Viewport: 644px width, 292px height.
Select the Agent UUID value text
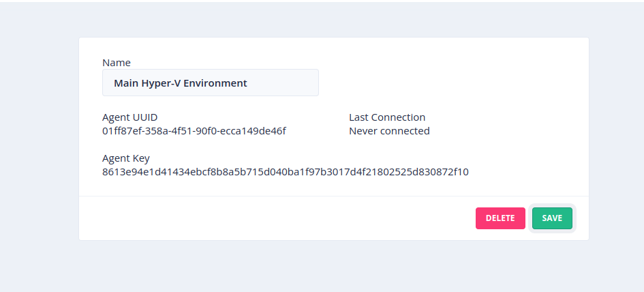pyautogui.click(x=194, y=131)
